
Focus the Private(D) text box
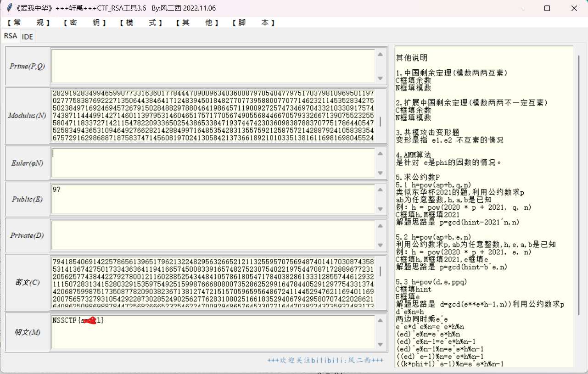click(x=213, y=235)
